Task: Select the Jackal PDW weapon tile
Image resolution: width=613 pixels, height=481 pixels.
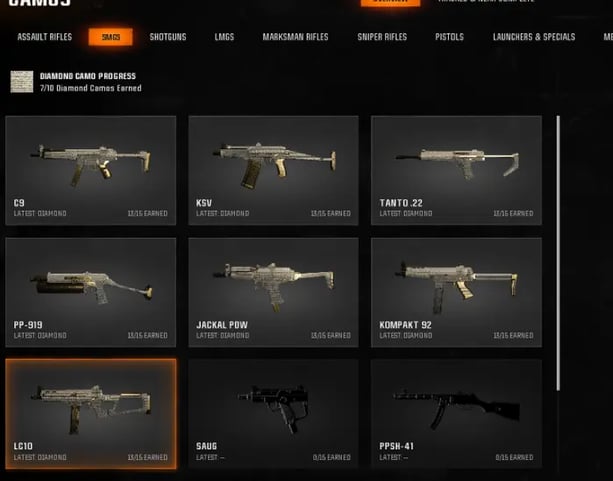Action: [273, 292]
